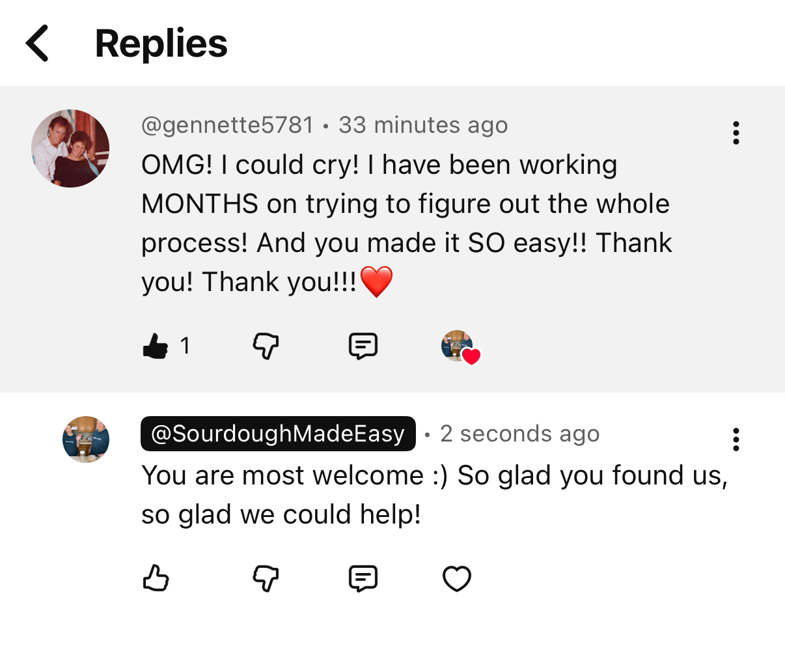The height and width of the screenshot is (672, 785).
Task: Click the "33 minutes ago" timestamp
Action: (423, 125)
